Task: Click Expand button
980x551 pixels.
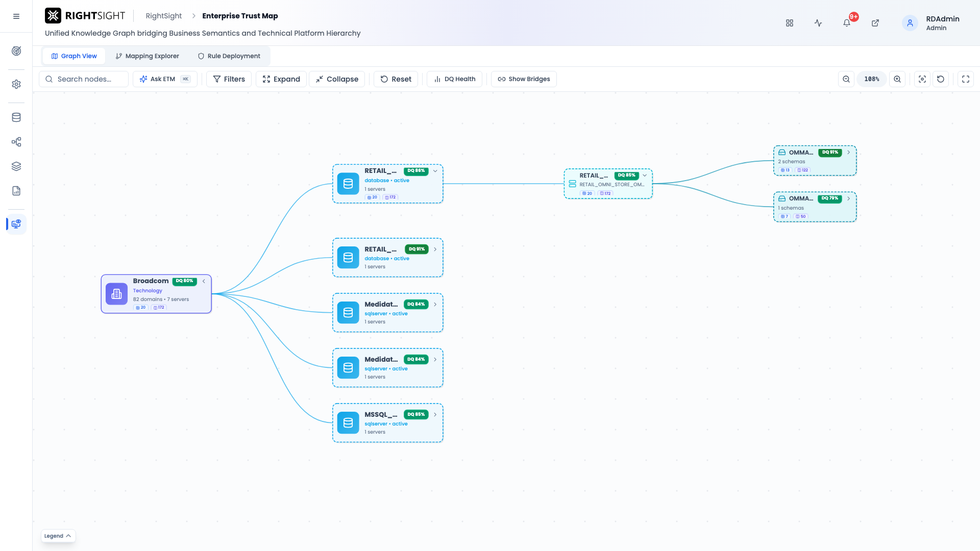Action: pyautogui.click(x=281, y=79)
